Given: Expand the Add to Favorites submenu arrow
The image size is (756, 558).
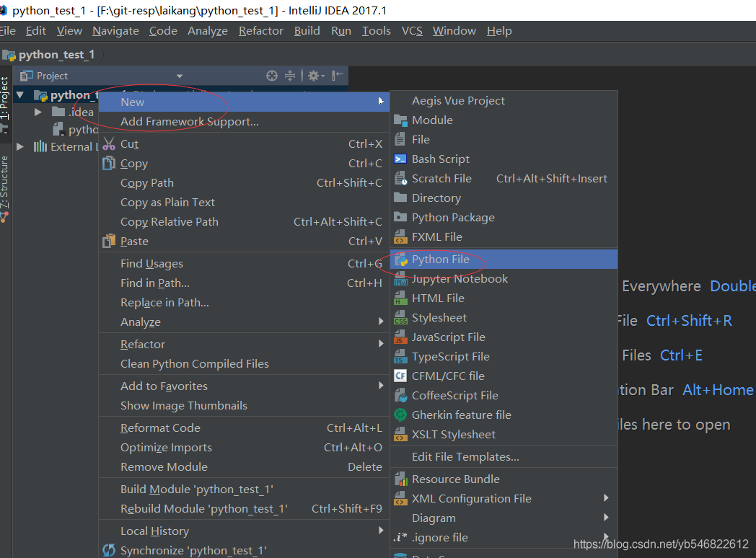Looking at the screenshot, I should click(x=381, y=386).
